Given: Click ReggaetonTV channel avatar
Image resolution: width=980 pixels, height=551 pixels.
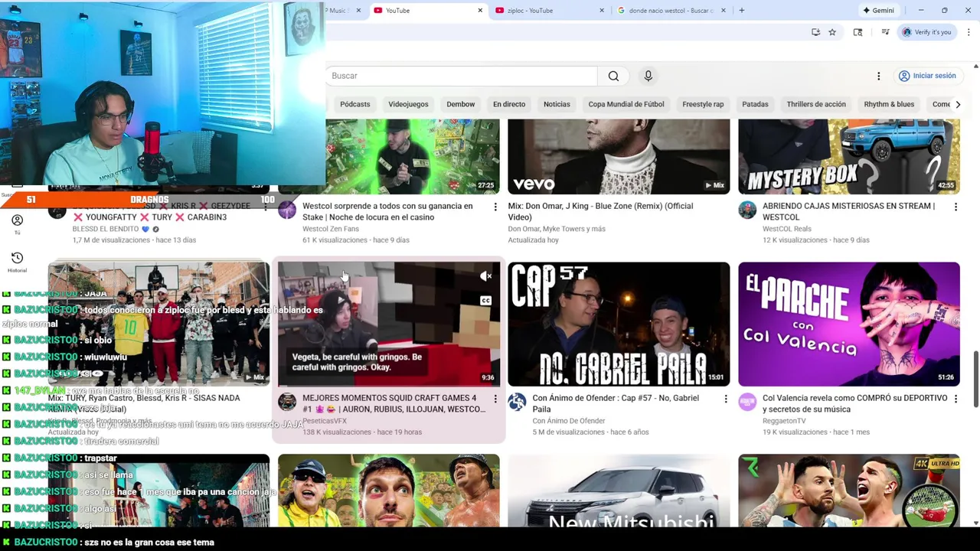Looking at the screenshot, I should click(x=747, y=403).
